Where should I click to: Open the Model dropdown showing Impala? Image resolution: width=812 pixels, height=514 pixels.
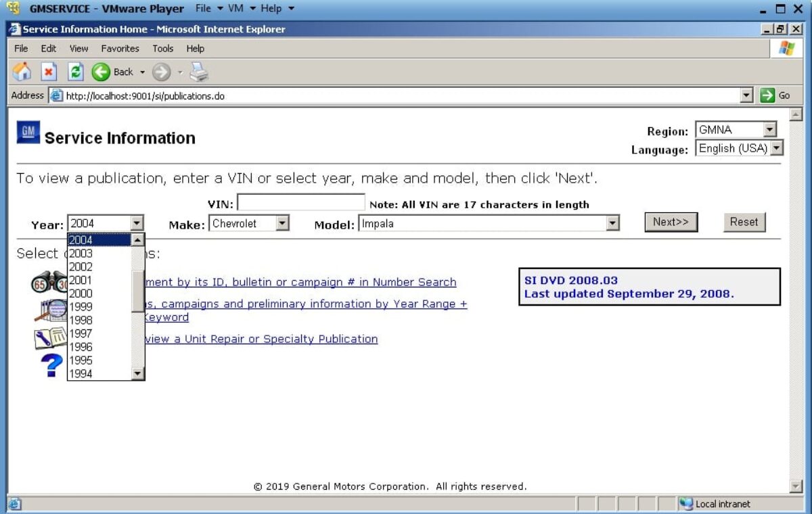point(612,223)
